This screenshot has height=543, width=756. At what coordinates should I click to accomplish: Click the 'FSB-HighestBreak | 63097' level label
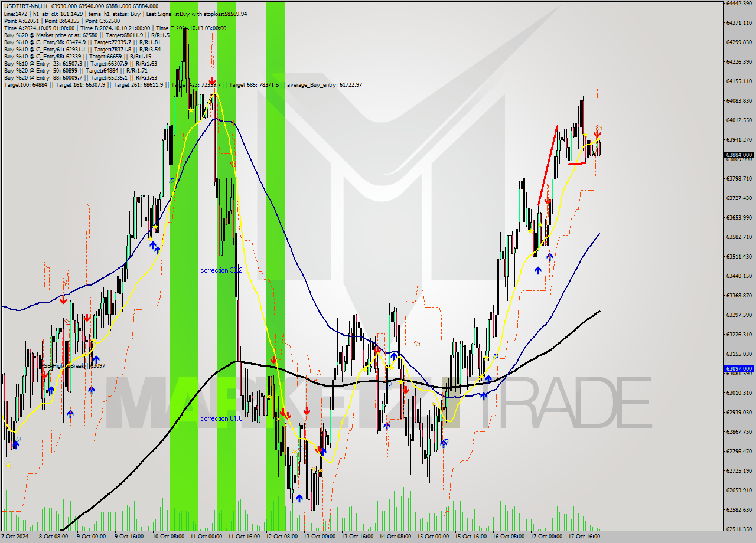pos(72,366)
